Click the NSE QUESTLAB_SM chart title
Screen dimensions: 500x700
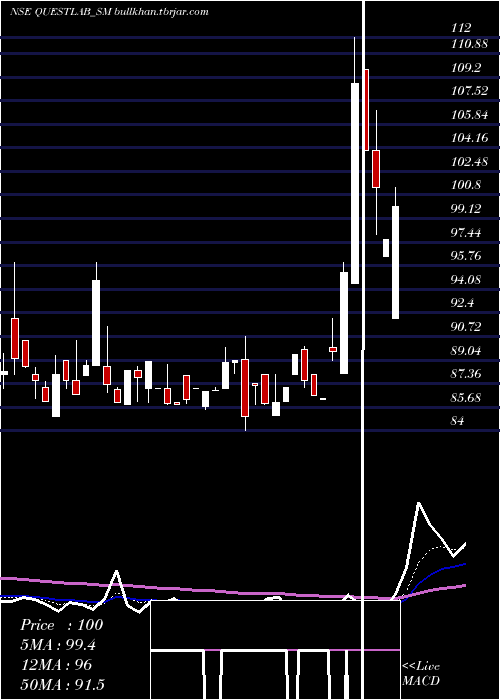(109, 12)
